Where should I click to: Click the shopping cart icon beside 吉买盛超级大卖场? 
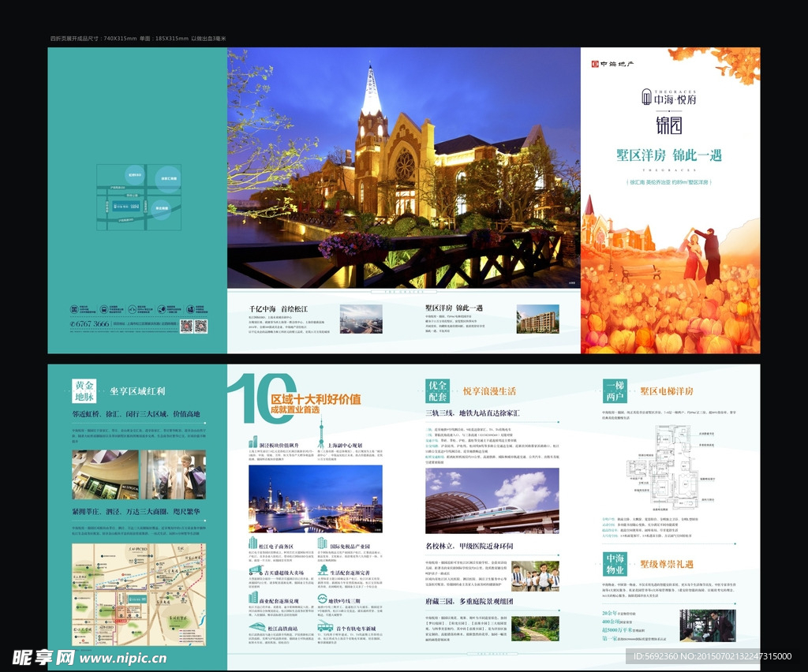pyautogui.click(x=256, y=570)
